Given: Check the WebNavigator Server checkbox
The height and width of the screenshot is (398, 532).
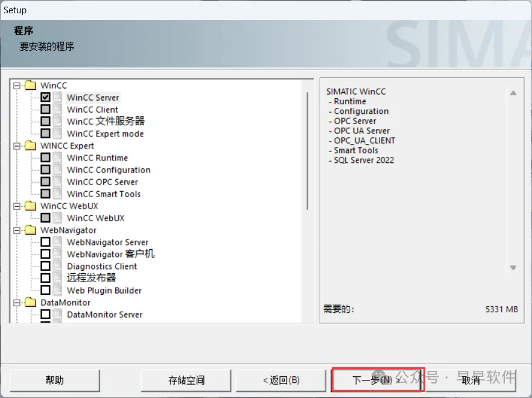Looking at the screenshot, I should tap(45, 242).
